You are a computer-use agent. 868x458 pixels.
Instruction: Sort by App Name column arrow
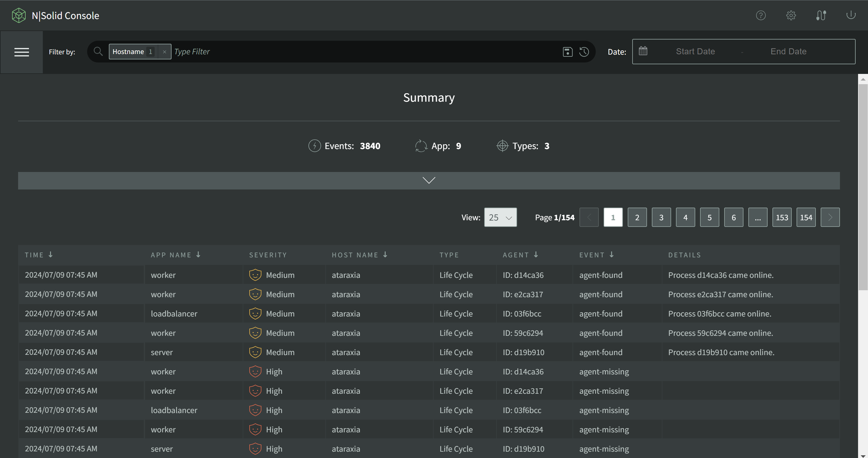pyautogui.click(x=198, y=254)
